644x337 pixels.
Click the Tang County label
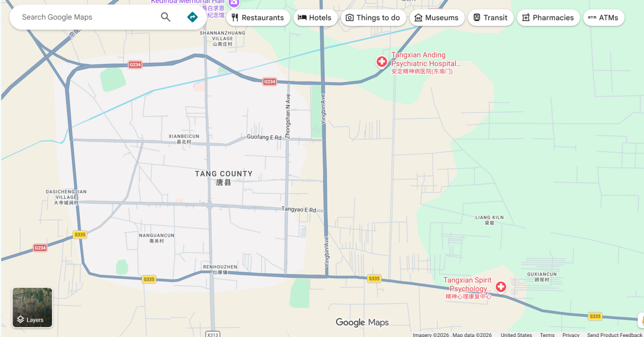click(x=224, y=178)
